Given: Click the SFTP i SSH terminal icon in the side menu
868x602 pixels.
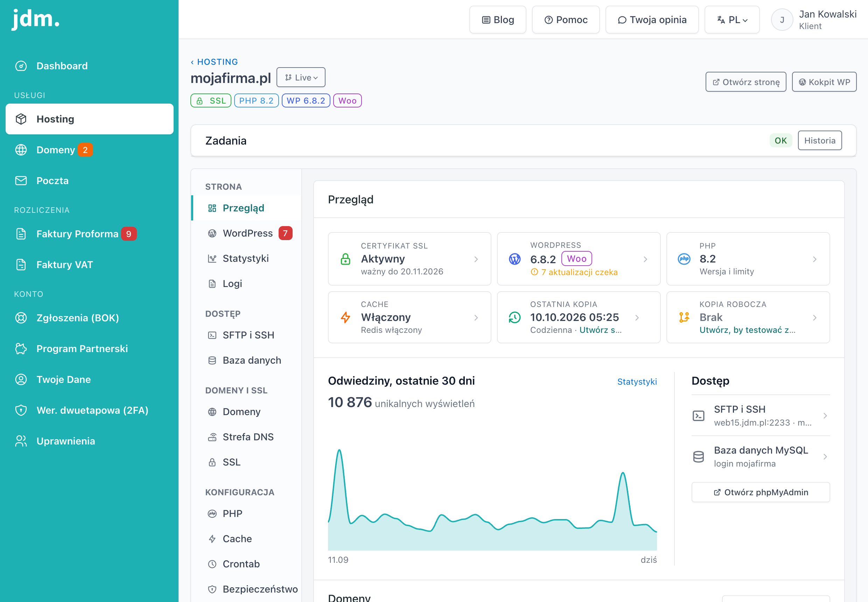Looking at the screenshot, I should point(212,335).
